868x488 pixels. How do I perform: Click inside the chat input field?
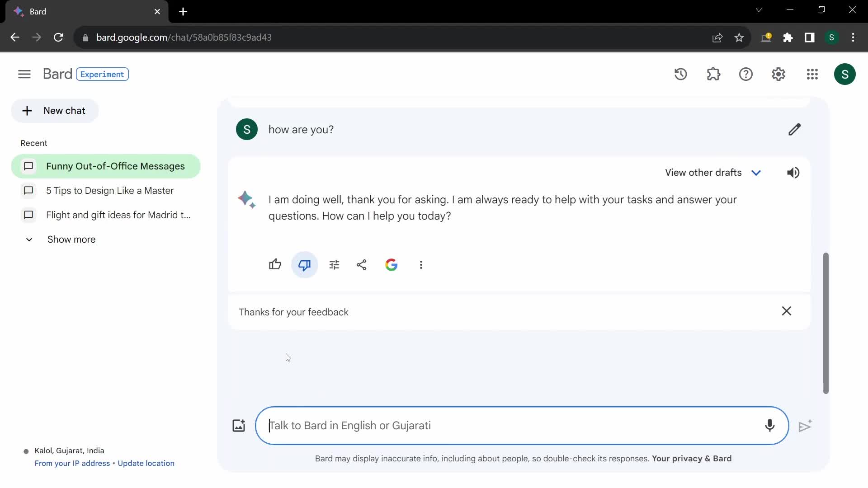[x=522, y=426]
